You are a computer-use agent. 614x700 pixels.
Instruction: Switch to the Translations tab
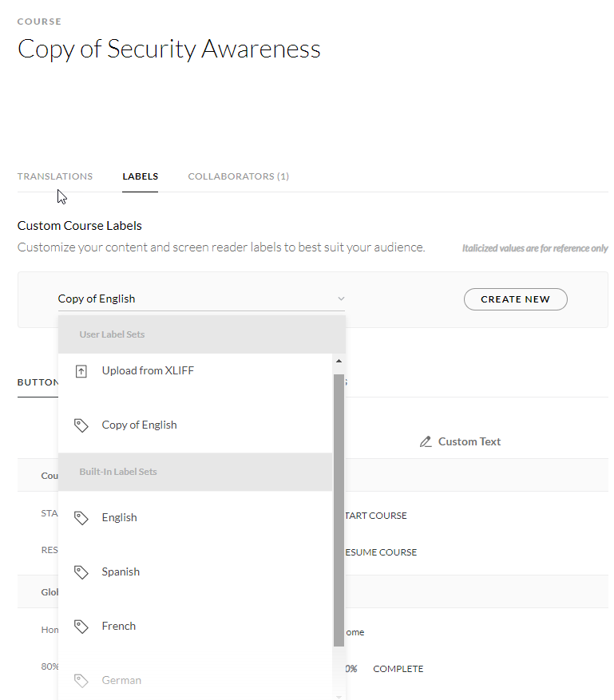(x=55, y=176)
